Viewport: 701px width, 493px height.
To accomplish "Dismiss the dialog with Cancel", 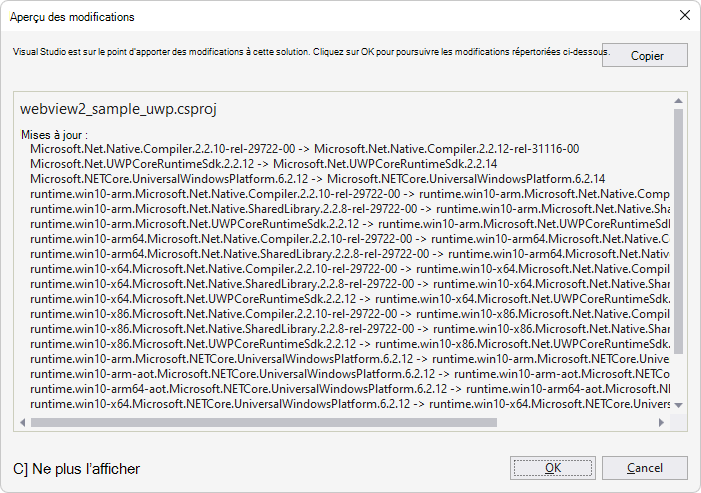I will click(x=645, y=468).
